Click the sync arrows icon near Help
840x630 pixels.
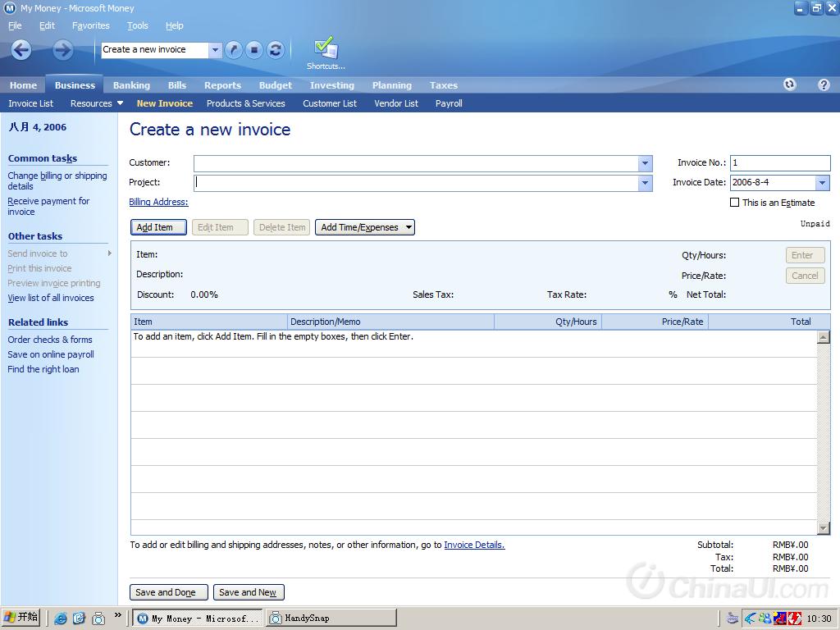click(790, 84)
